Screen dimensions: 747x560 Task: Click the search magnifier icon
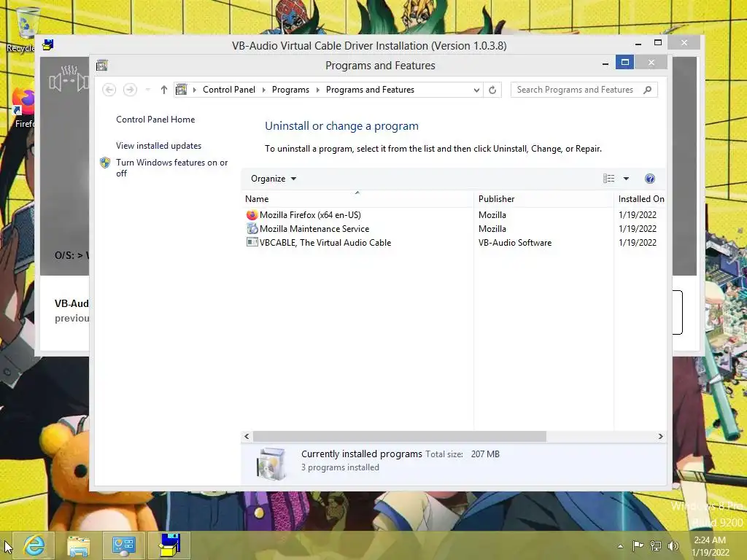[x=647, y=90]
